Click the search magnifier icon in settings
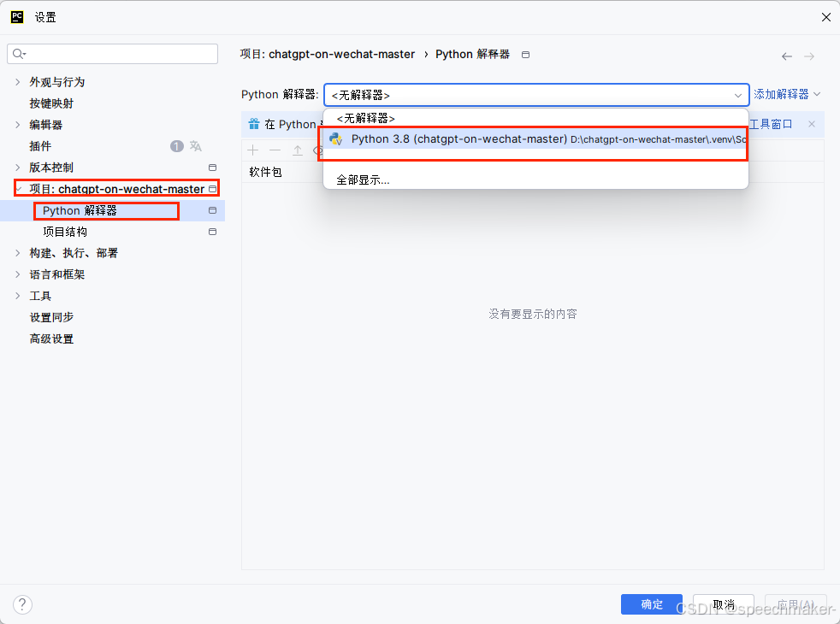 pos(19,54)
